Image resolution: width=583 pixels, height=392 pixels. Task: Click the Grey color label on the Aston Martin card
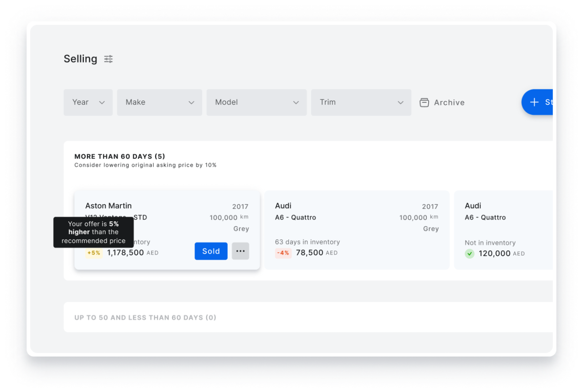pyautogui.click(x=241, y=229)
